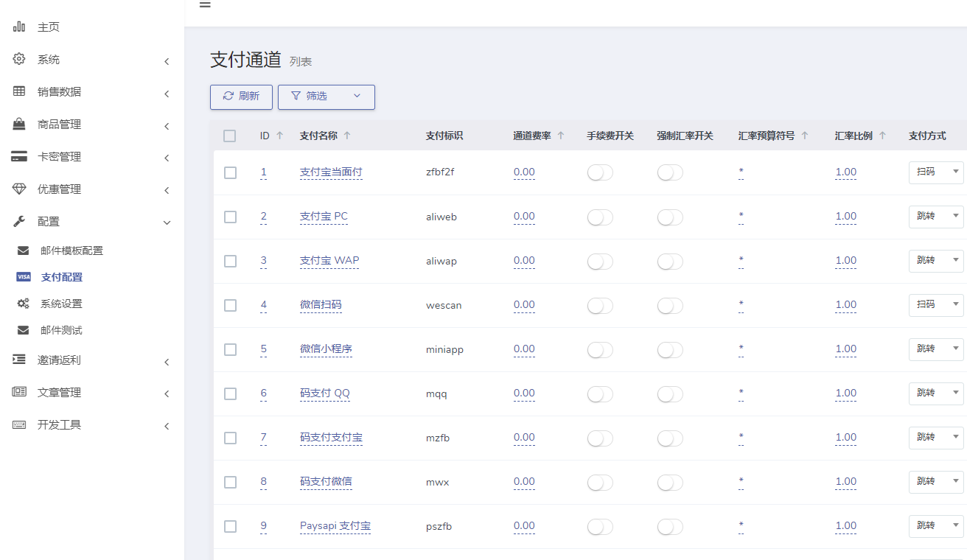Enable 手续费开关 for 支付宝当面付
This screenshot has width=967, height=560.
600,172
